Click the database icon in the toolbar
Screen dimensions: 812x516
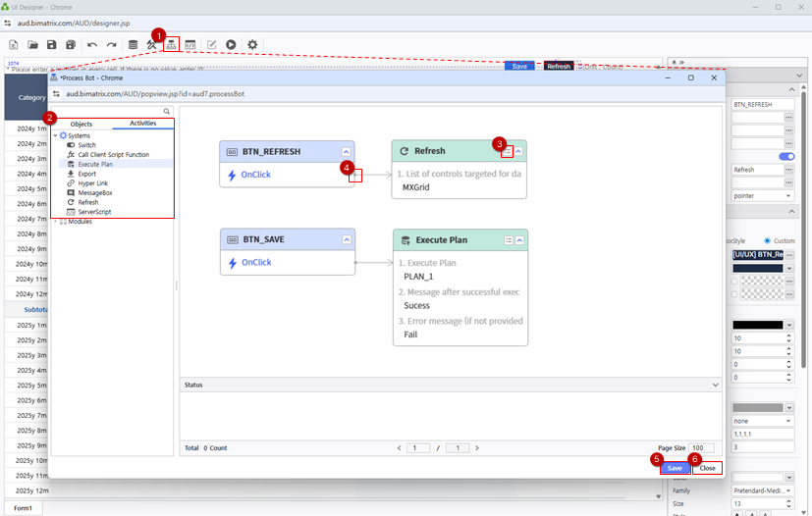pos(133,45)
